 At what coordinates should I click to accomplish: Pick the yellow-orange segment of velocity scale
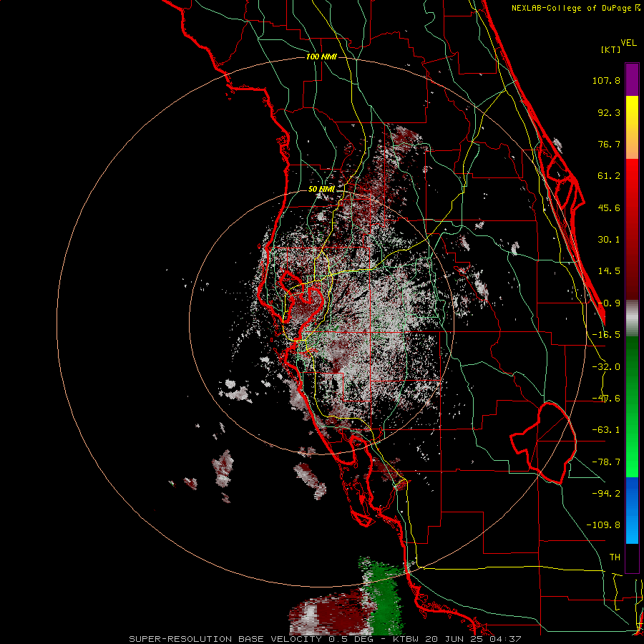[632, 127]
